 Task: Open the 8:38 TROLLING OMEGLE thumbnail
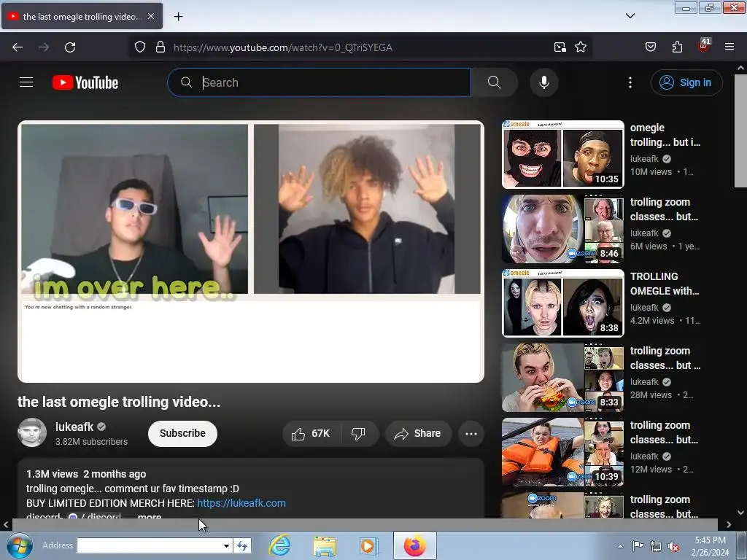pos(563,303)
